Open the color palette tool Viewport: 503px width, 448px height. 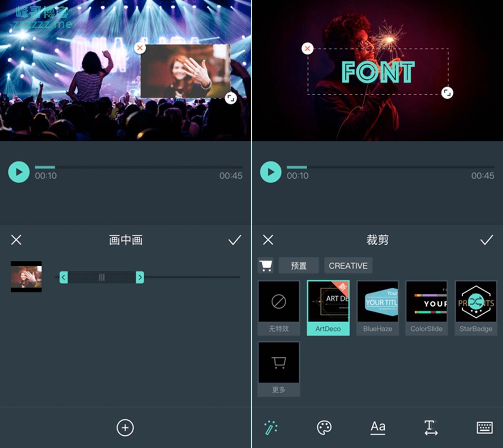tap(324, 427)
